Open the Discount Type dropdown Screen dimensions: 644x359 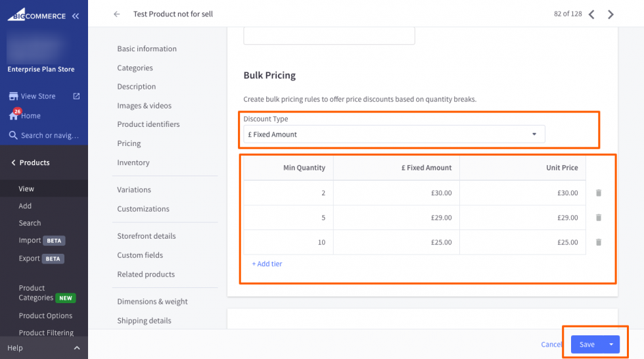(394, 134)
